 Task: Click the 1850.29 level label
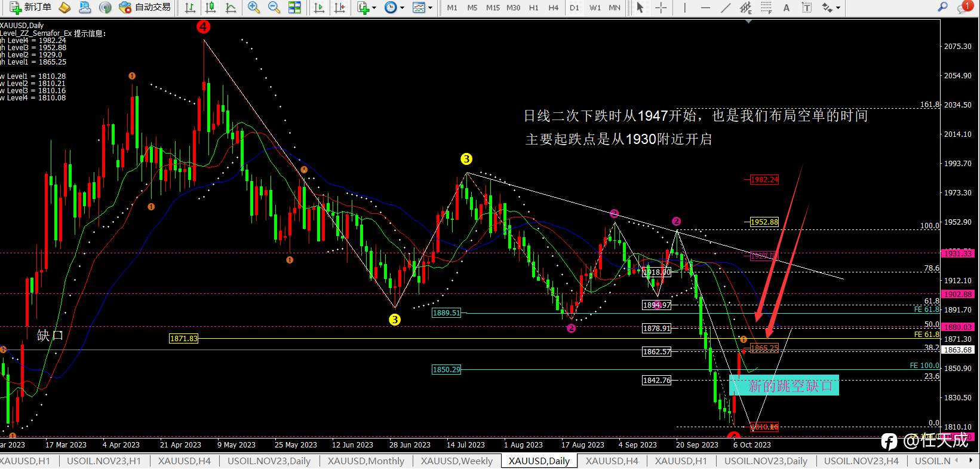click(x=447, y=369)
